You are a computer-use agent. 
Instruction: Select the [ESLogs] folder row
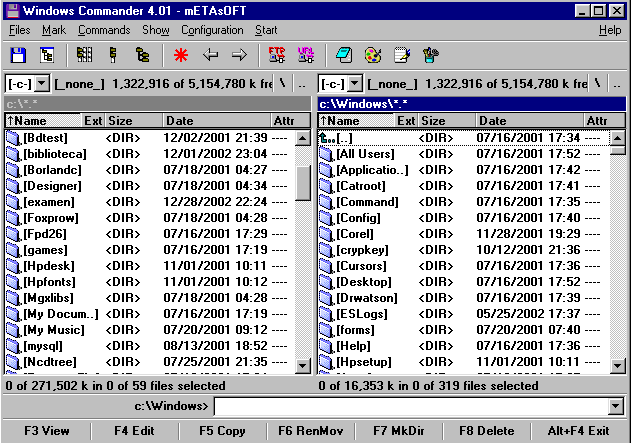point(464,314)
